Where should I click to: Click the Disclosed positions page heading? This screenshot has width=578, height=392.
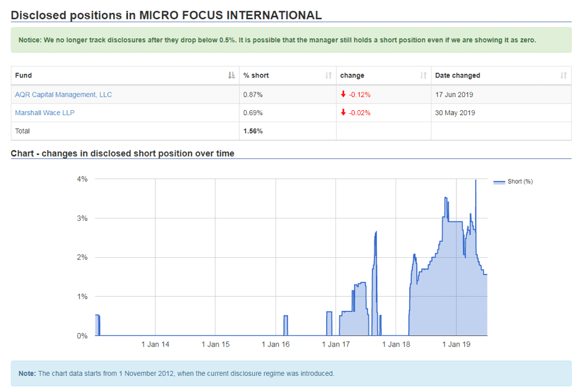pyautogui.click(x=166, y=15)
